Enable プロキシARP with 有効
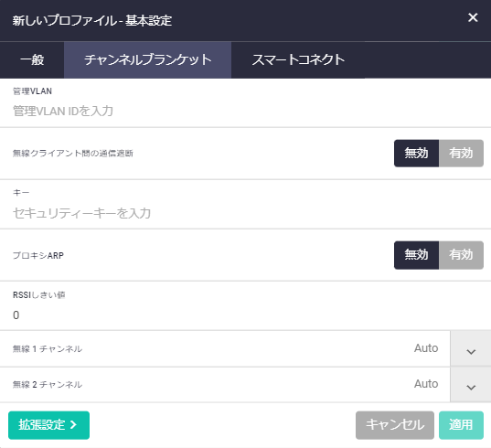This screenshot has height=448, width=491. coord(461,255)
